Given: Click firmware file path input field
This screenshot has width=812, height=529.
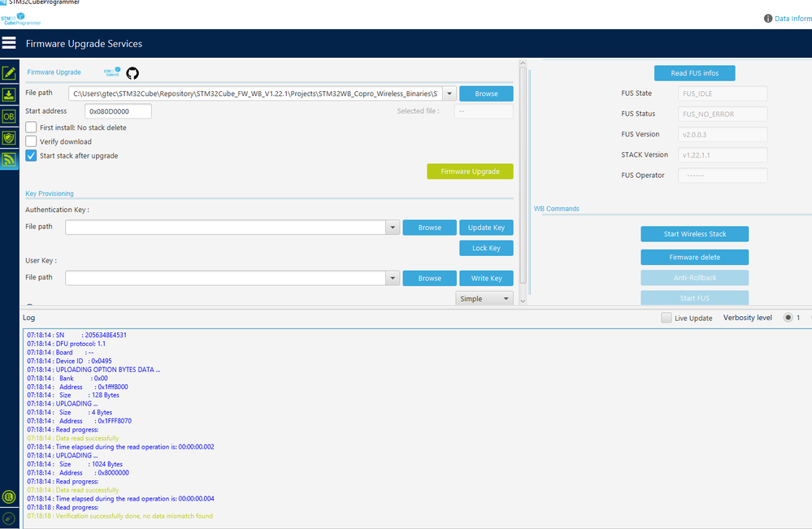Looking at the screenshot, I should pos(256,93).
